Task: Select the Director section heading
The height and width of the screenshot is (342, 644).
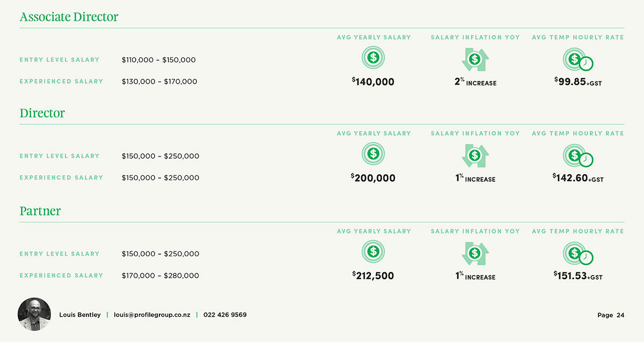Action: [42, 114]
